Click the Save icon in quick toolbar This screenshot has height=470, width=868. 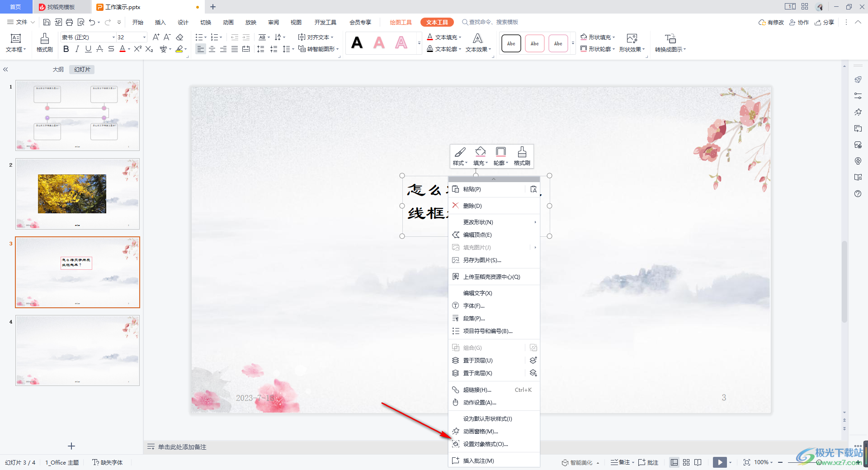47,22
